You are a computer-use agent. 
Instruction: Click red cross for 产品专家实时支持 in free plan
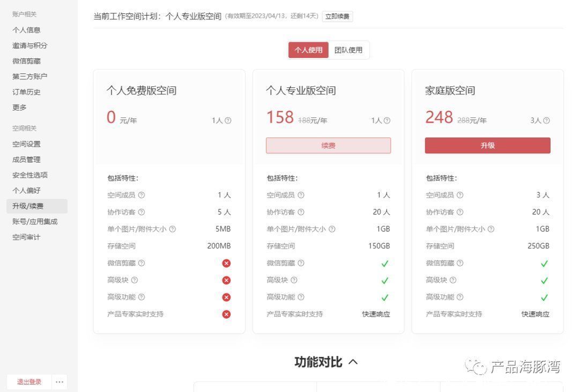(226, 314)
